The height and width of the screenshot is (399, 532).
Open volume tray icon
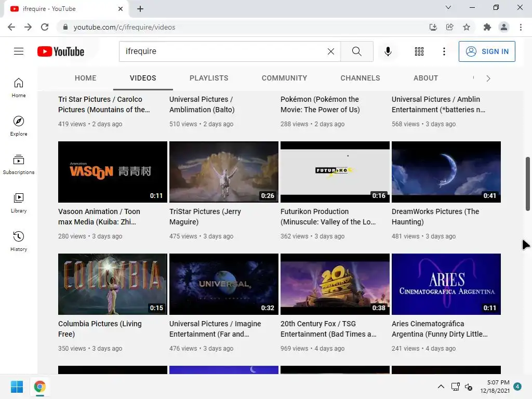(x=469, y=387)
